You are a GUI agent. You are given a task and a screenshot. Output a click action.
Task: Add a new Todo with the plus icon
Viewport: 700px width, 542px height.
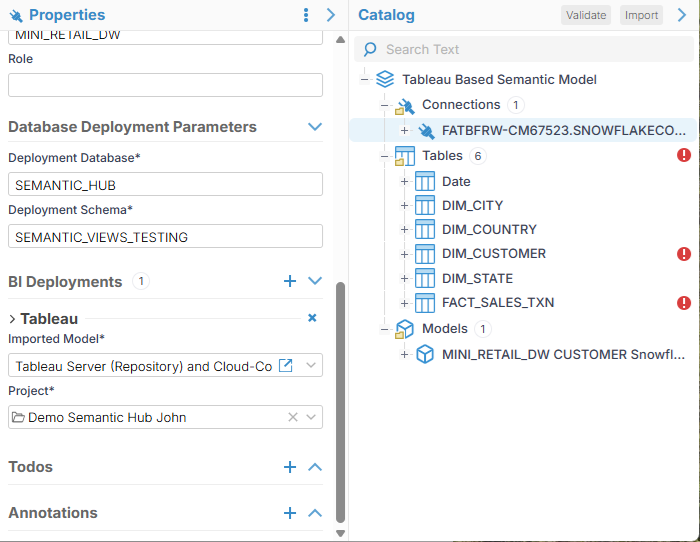point(290,467)
